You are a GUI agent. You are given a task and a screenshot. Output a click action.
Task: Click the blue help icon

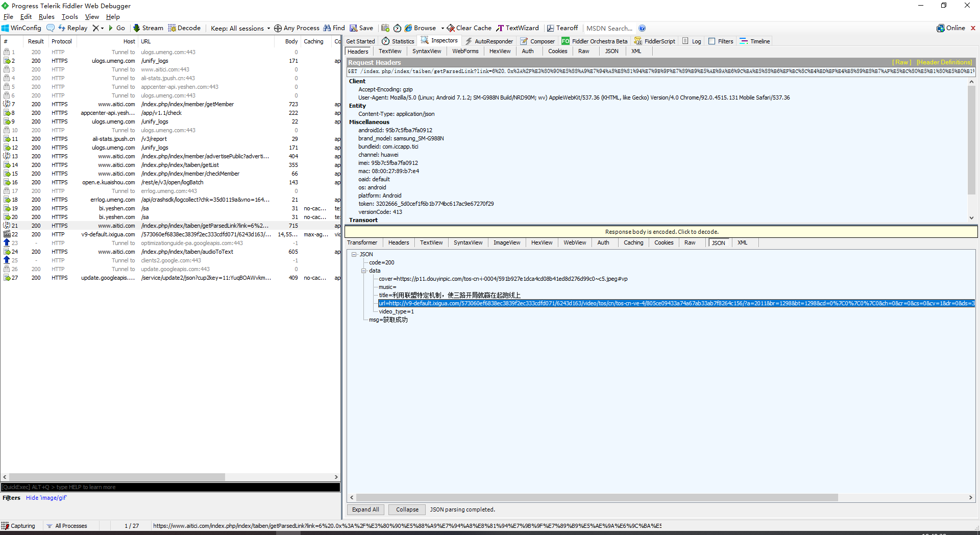coord(642,28)
